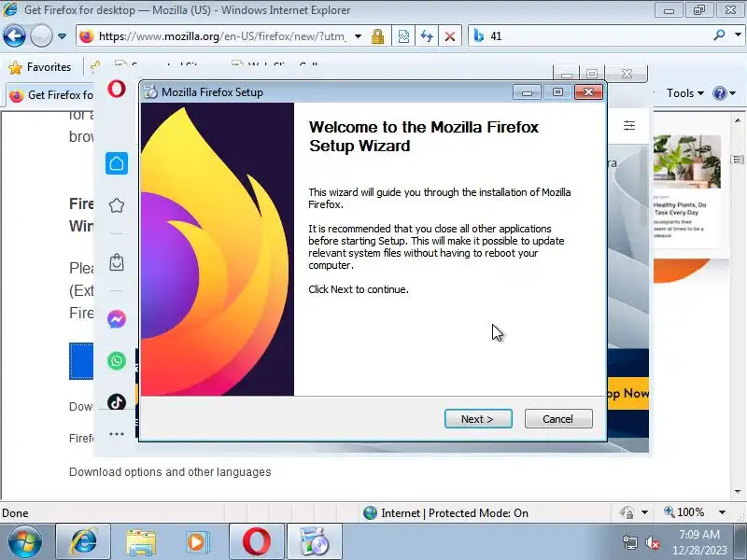Click Opera easy setup sliders icon
Viewport: 747px width, 560px height.
[x=629, y=126]
